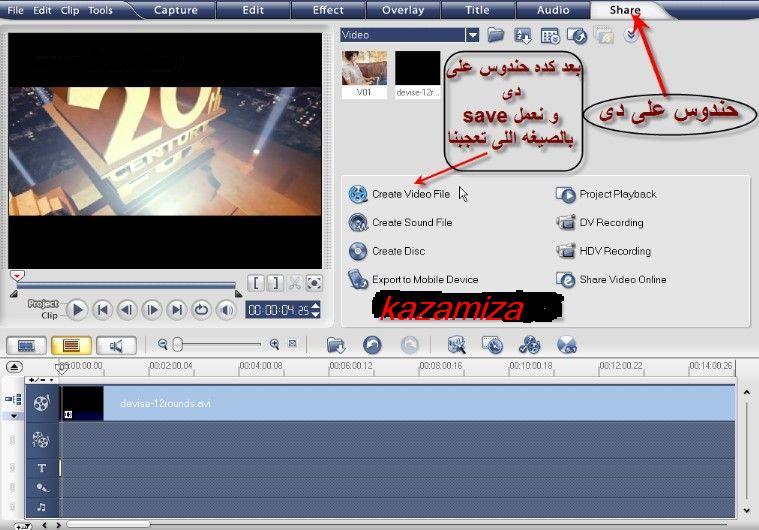This screenshot has height=530, width=759.
Task: Open the track manager reel icon
Action: 530,345
